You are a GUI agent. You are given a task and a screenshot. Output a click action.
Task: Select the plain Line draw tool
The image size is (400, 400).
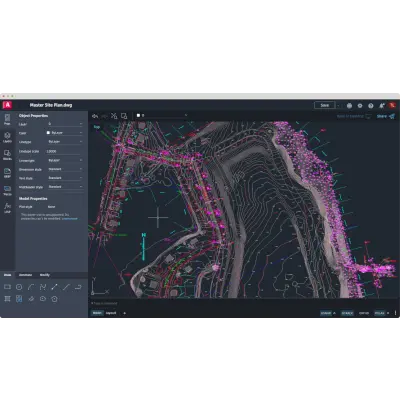pyautogui.click(x=66, y=287)
